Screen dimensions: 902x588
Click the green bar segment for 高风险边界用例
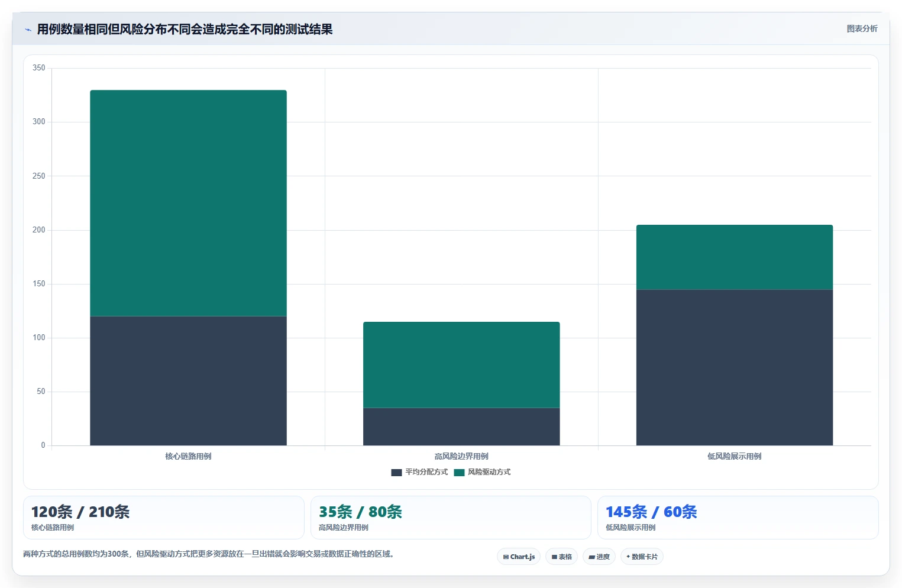461,365
